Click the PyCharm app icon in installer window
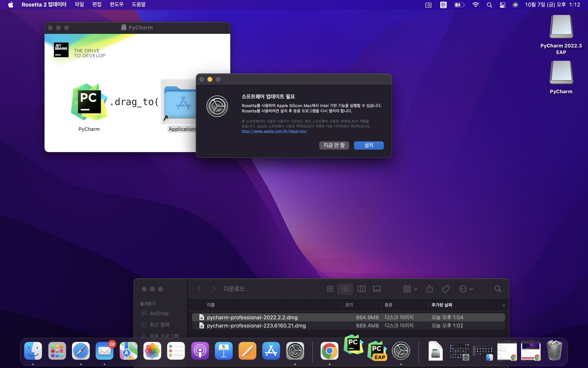The height and width of the screenshot is (368, 588). pyautogui.click(x=89, y=102)
